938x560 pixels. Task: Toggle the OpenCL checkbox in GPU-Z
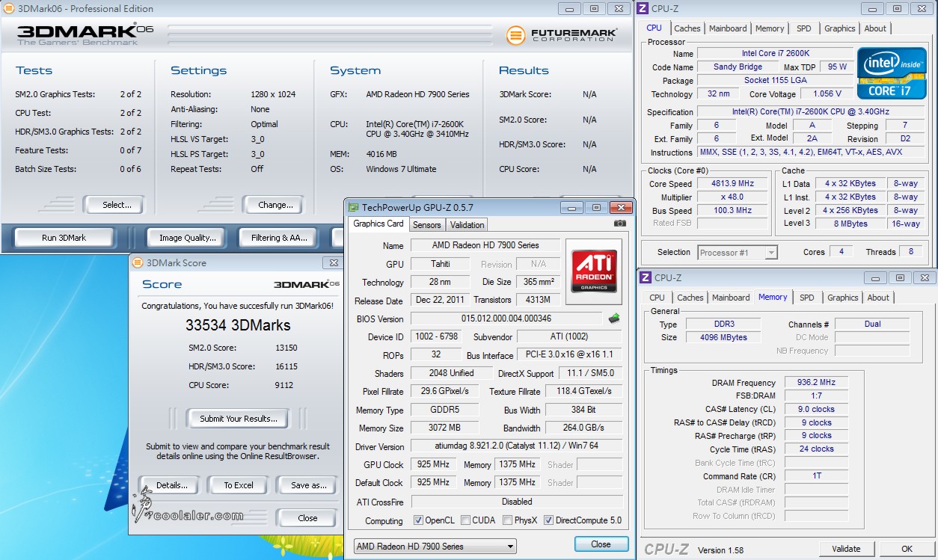tap(418, 520)
